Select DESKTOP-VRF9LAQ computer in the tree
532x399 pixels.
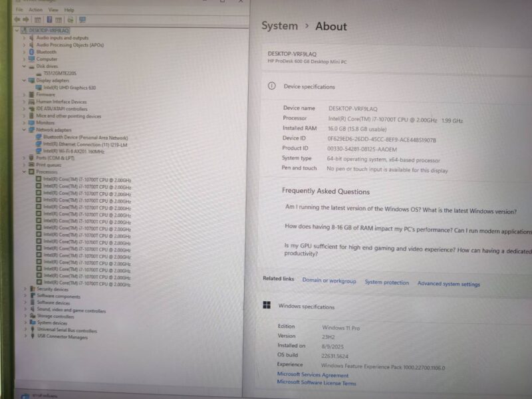tap(49, 30)
